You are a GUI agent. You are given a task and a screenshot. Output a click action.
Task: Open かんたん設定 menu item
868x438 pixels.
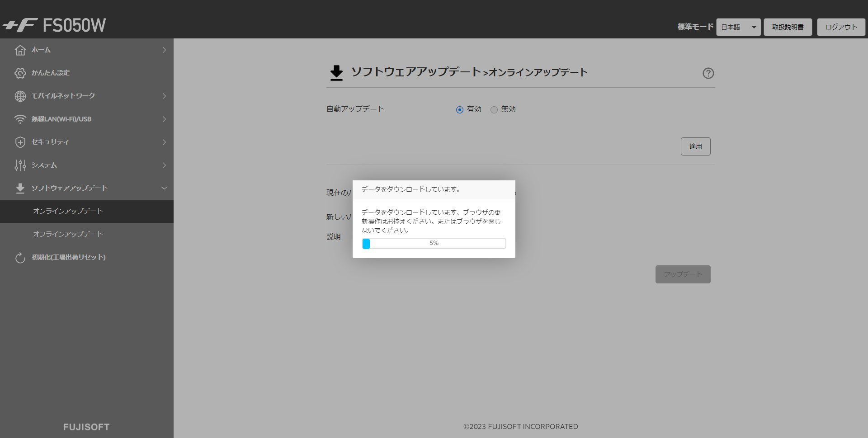point(87,73)
